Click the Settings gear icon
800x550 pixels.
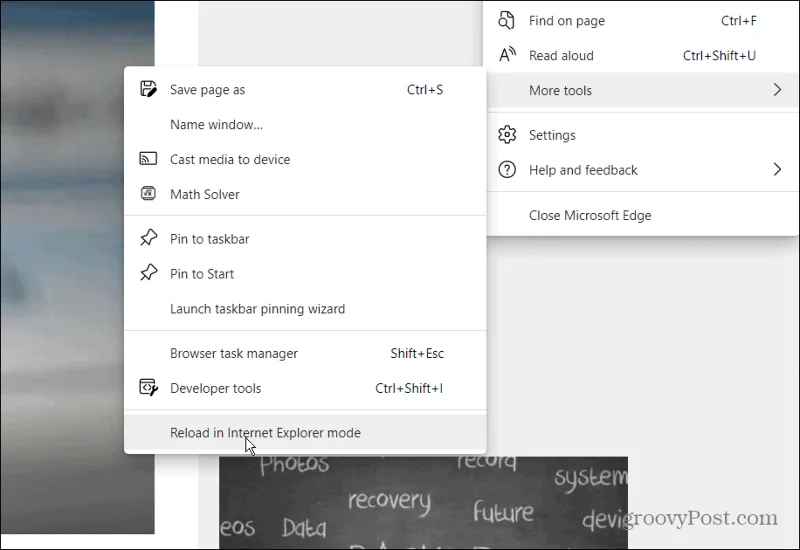tap(507, 135)
